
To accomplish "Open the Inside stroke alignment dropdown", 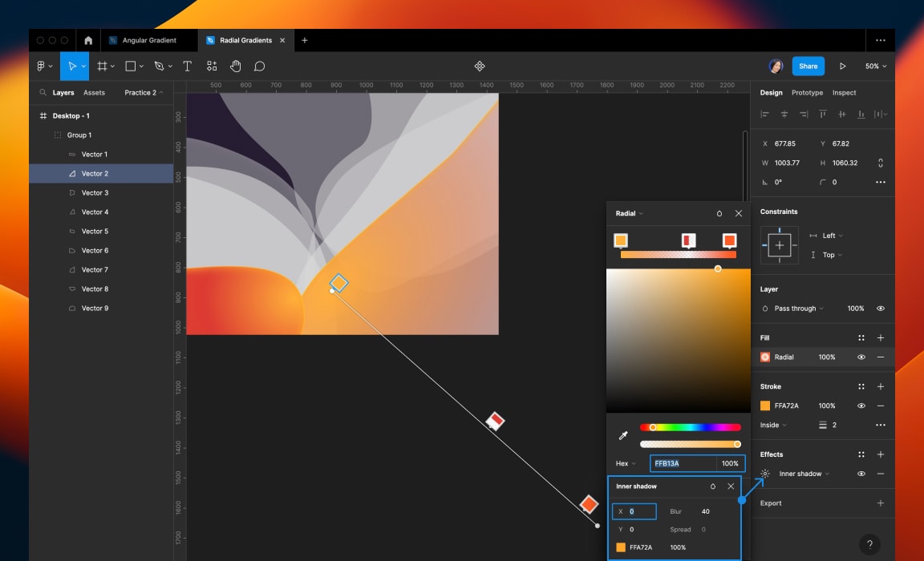I will 772,425.
